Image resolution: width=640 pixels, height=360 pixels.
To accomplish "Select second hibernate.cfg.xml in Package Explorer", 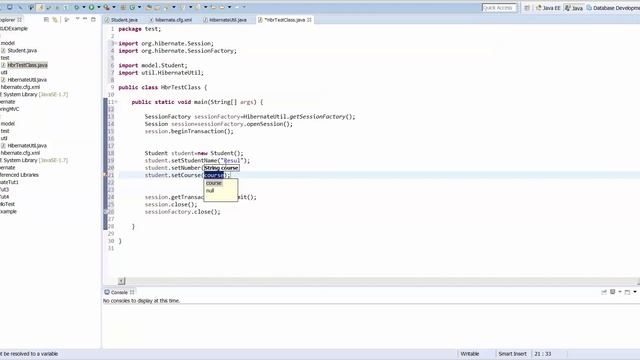I will [x=20, y=153].
